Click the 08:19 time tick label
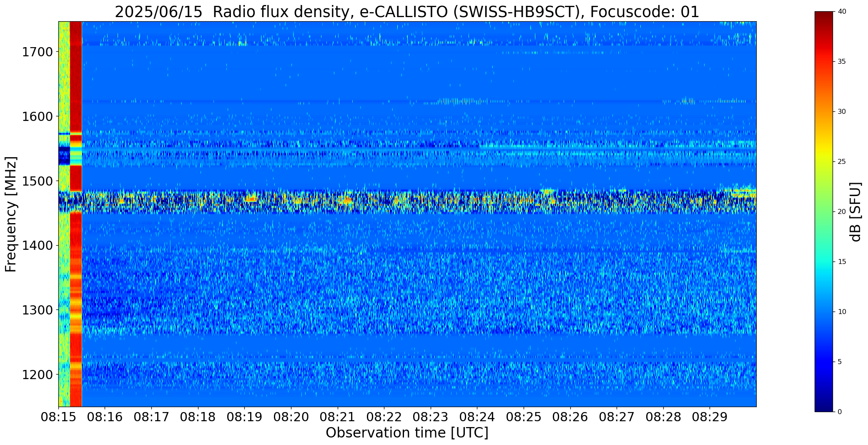 (x=244, y=417)
